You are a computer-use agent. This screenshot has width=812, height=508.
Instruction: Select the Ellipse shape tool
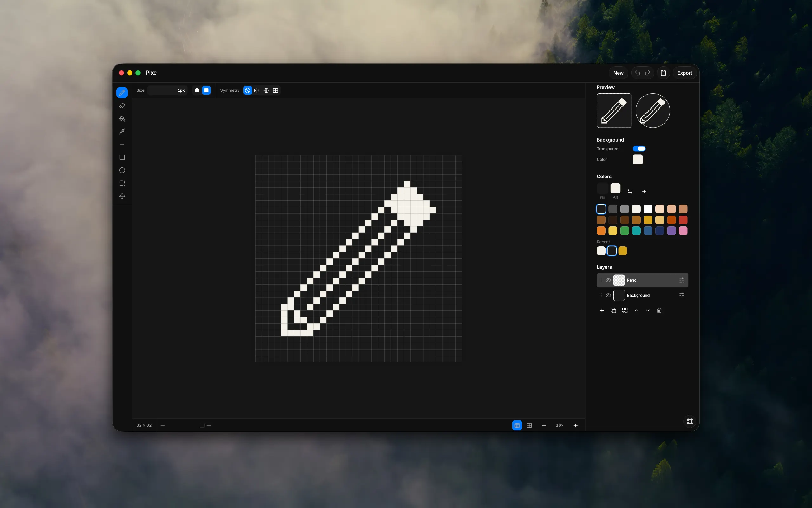pyautogui.click(x=122, y=170)
